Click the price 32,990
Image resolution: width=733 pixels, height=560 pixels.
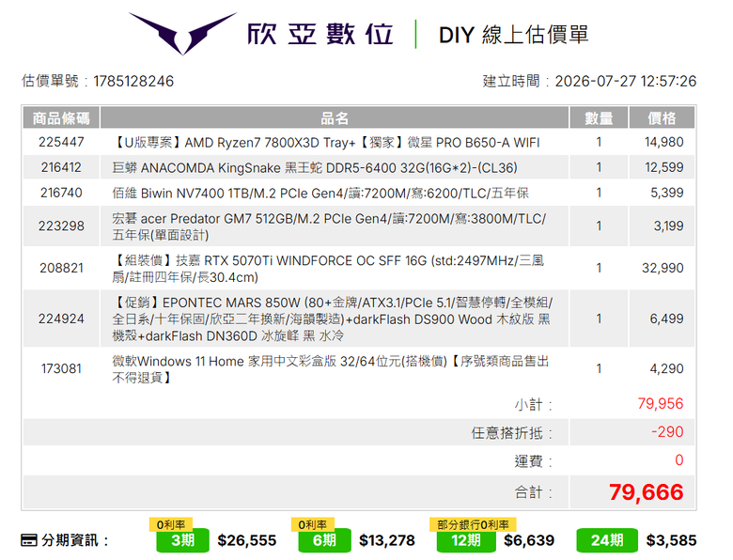[x=663, y=268]
